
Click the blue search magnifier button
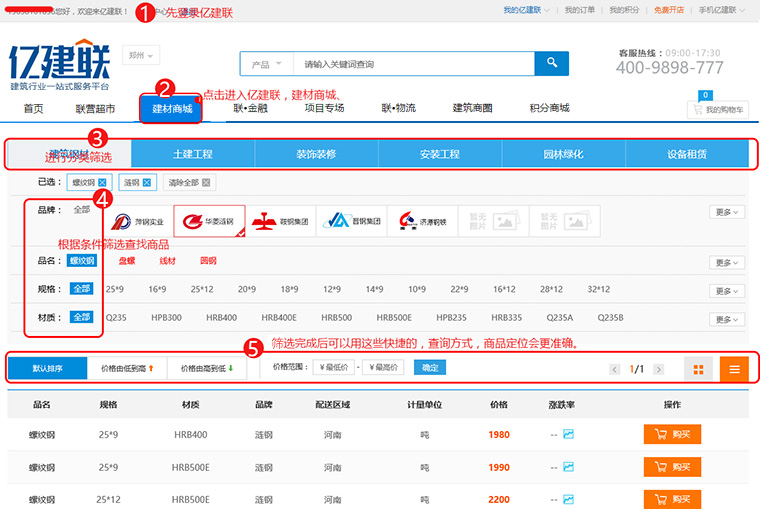point(551,64)
